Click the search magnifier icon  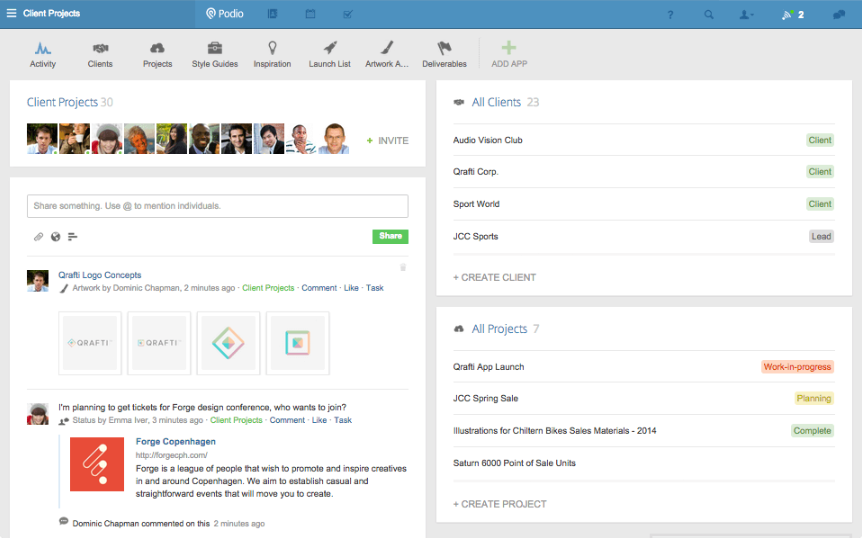click(x=709, y=15)
